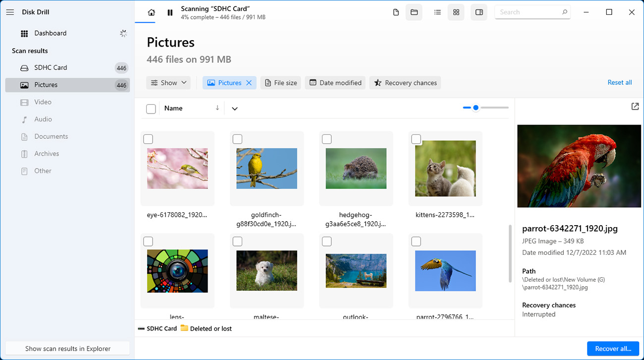Open the File size filter

click(x=281, y=83)
